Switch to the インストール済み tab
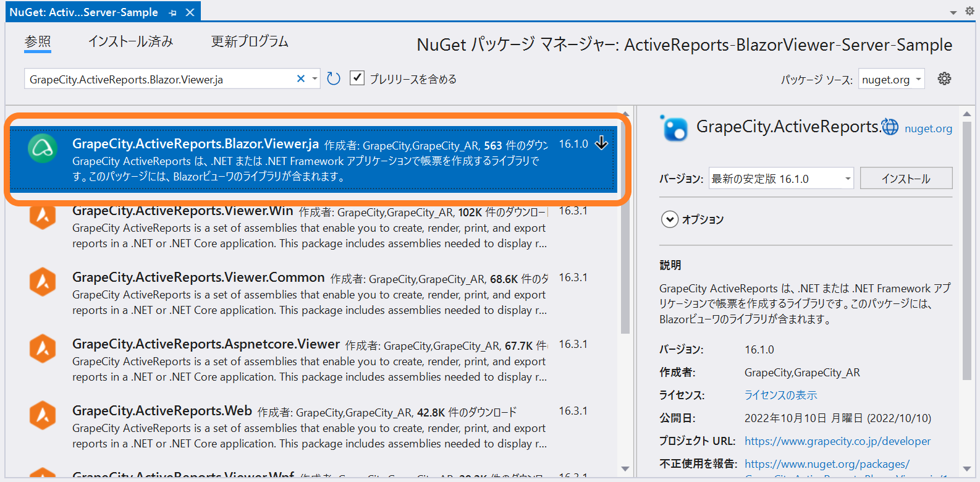 130,41
